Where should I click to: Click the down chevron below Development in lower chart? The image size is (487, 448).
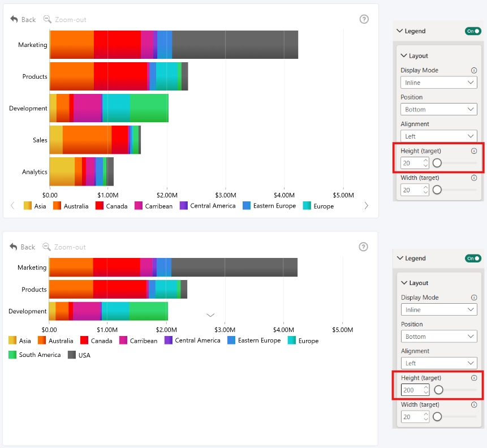click(x=210, y=315)
